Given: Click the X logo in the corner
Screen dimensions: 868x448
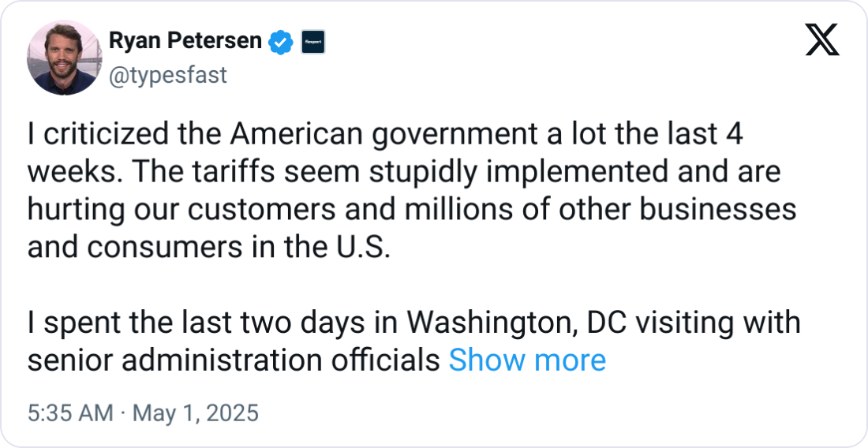Looking at the screenshot, I should [x=822, y=40].
